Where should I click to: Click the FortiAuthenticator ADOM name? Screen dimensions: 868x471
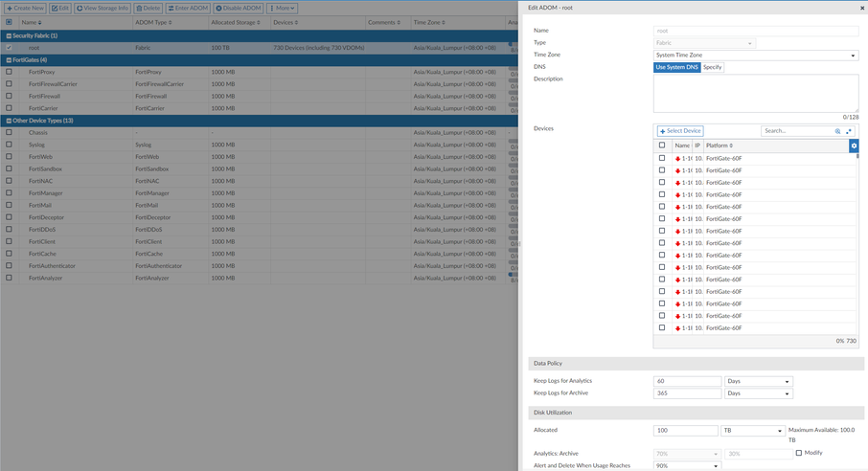pos(52,266)
